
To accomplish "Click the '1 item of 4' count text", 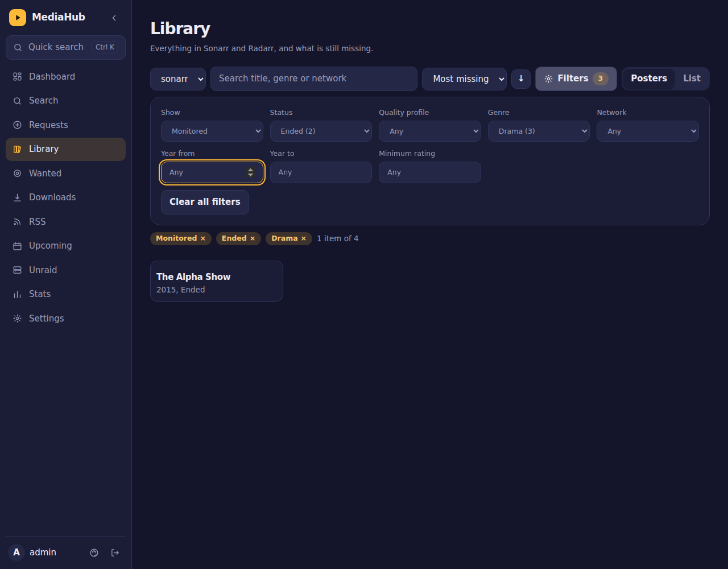I will (x=338, y=238).
